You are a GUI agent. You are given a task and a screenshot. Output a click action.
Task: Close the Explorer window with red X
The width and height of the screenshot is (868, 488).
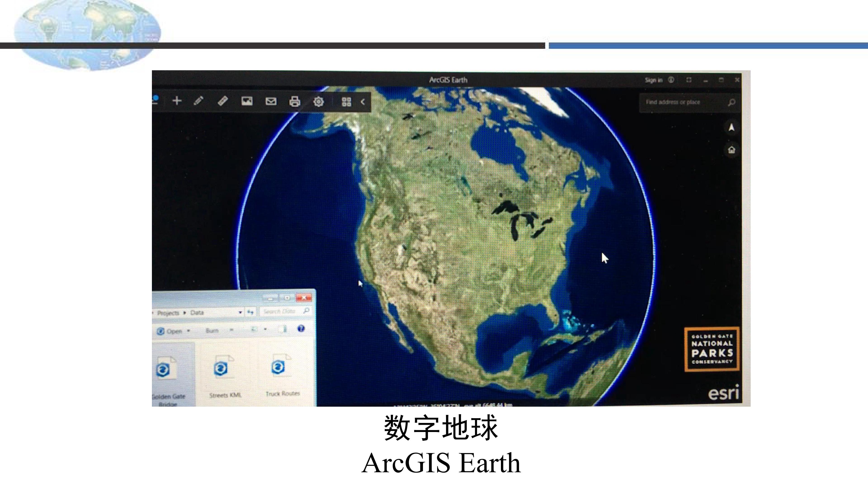click(304, 297)
